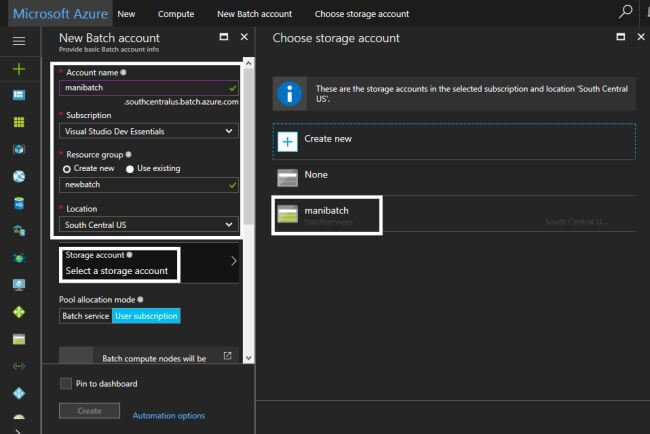The height and width of the screenshot is (434, 650).
Task: Maximize the Choose storage account blade
Action: pos(621,37)
